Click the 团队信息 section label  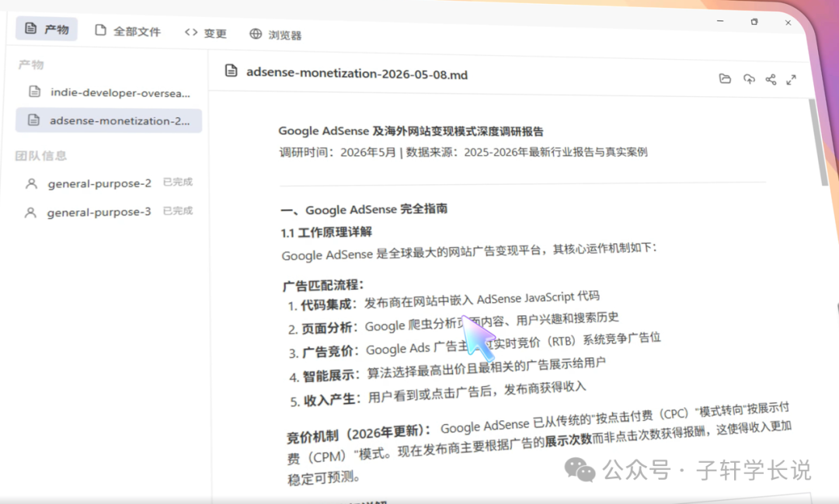[x=40, y=155]
